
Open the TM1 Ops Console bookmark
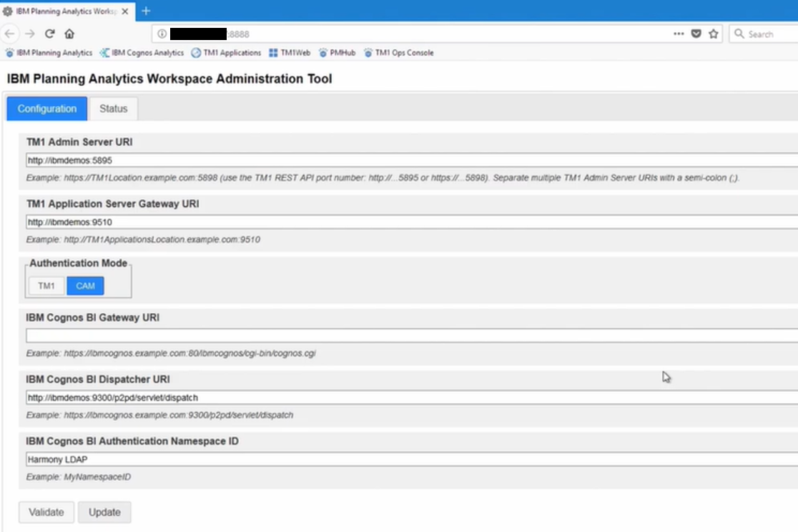(398, 52)
